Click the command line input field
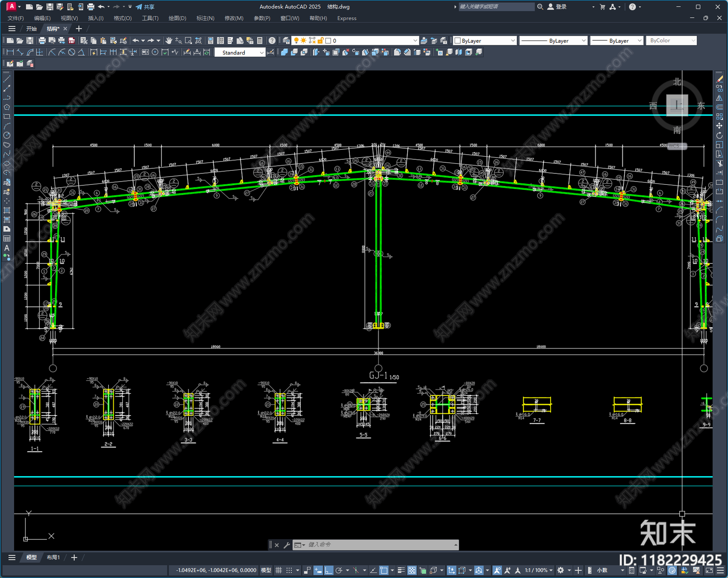This screenshot has height=578, width=728. (x=379, y=545)
